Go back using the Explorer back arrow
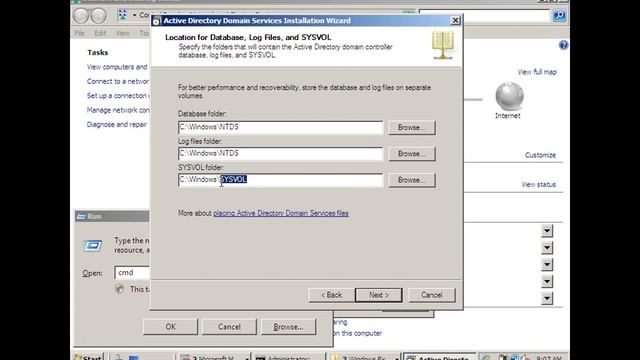The width and height of the screenshot is (640, 360). click(81, 16)
